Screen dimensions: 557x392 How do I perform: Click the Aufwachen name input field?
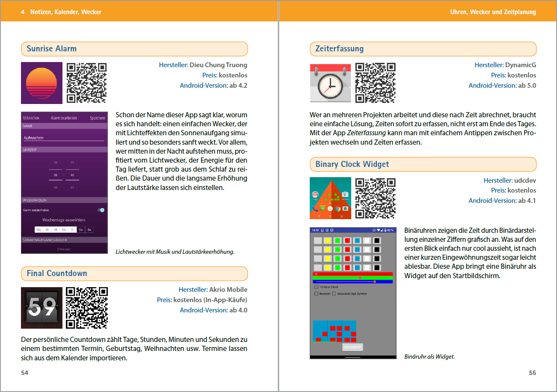[64, 138]
